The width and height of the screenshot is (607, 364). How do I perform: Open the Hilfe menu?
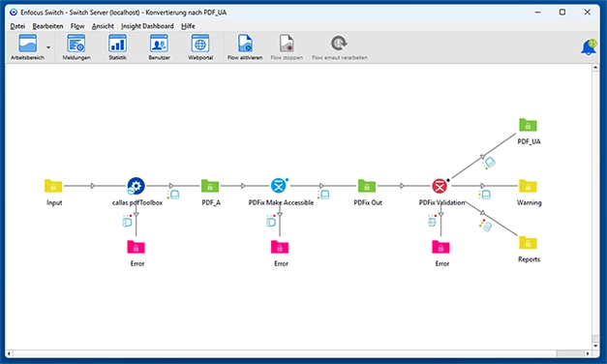tap(188, 26)
